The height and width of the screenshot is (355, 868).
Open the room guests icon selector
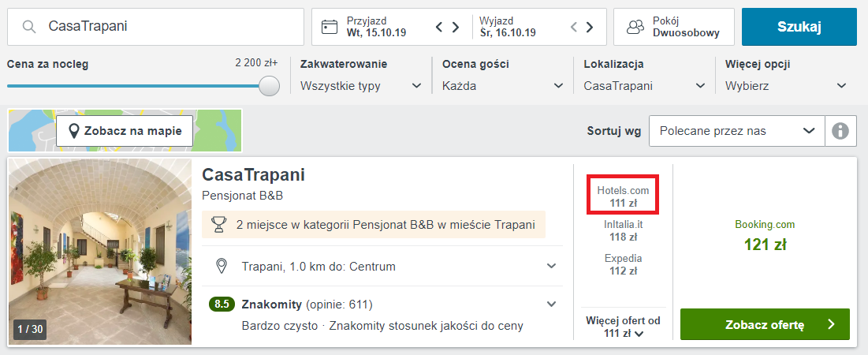[635, 27]
